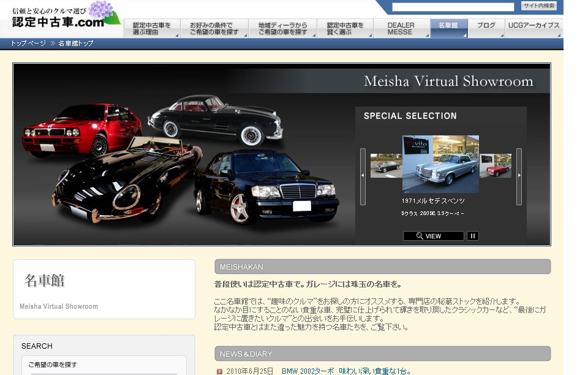Show the previous car in the carousel
Image resolution: width=588 pixels, height=375 pixels.
[x=363, y=176]
